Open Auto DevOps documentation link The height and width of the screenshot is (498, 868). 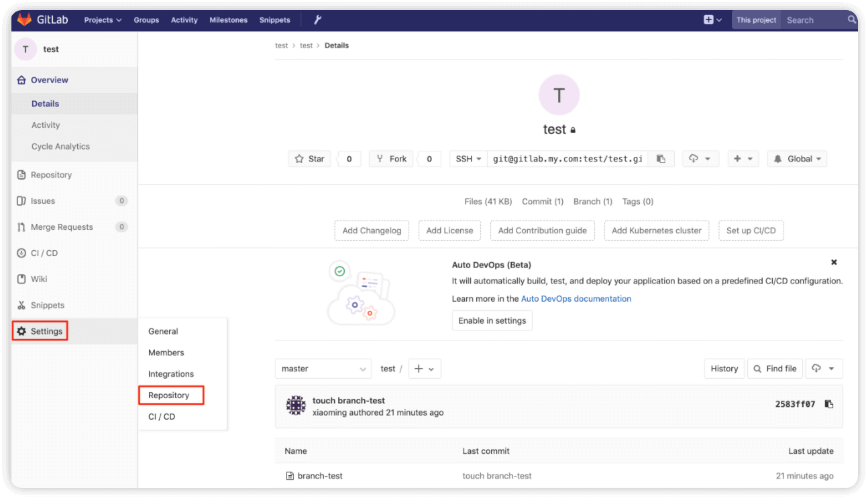point(576,299)
